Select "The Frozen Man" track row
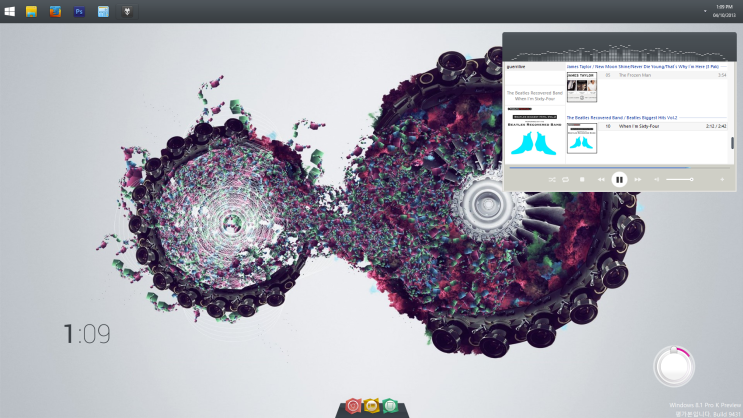 click(x=650, y=75)
